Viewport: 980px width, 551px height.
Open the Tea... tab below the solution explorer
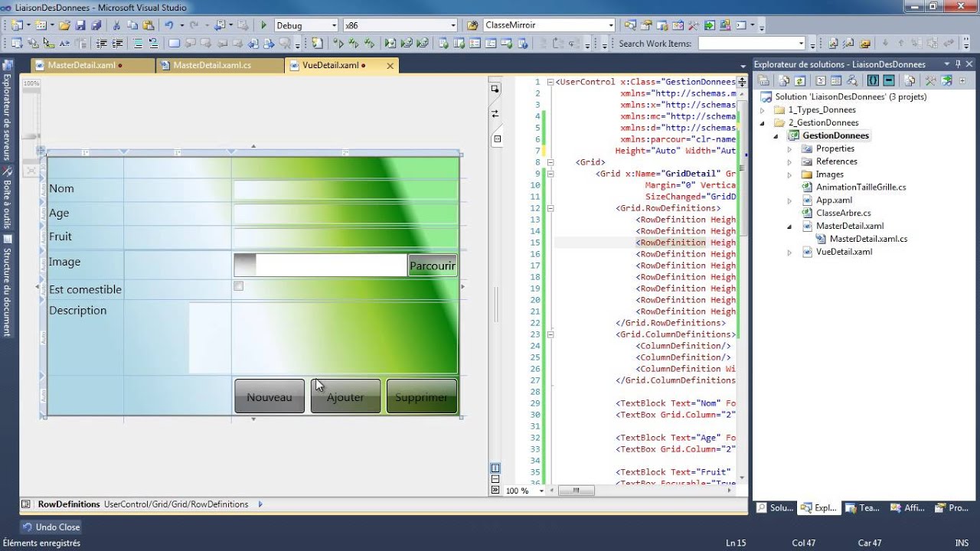click(x=863, y=507)
